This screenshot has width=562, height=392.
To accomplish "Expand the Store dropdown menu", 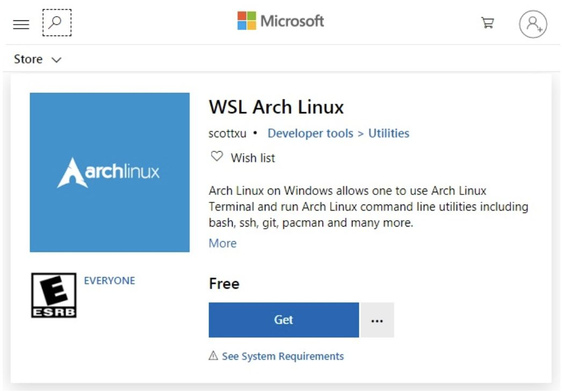I will (x=37, y=59).
